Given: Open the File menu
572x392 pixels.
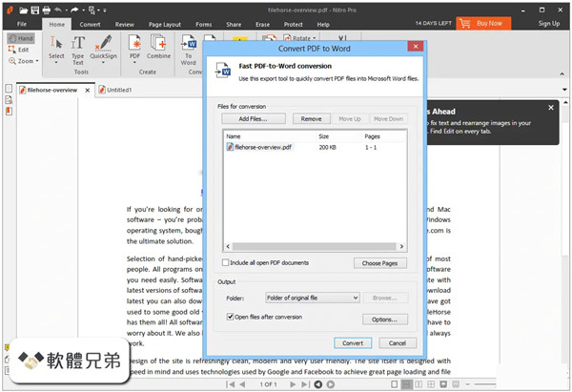Looking at the screenshot, I should coord(22,24).
